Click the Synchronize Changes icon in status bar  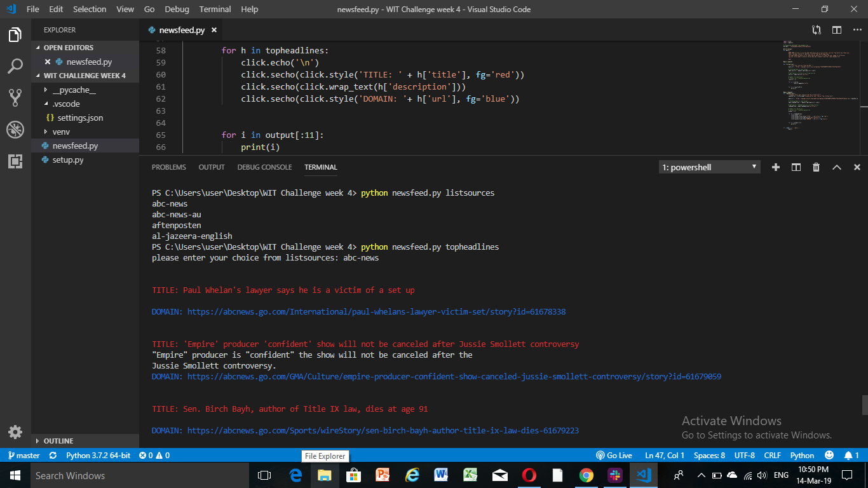53,456
